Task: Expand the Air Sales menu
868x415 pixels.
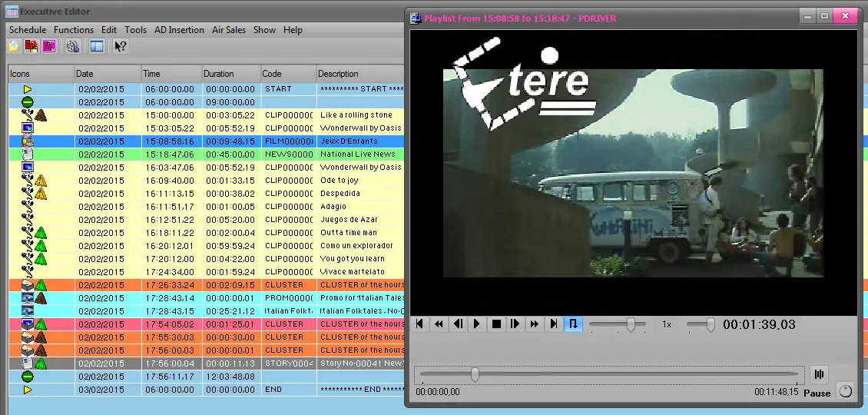Action: click(229, 30)
